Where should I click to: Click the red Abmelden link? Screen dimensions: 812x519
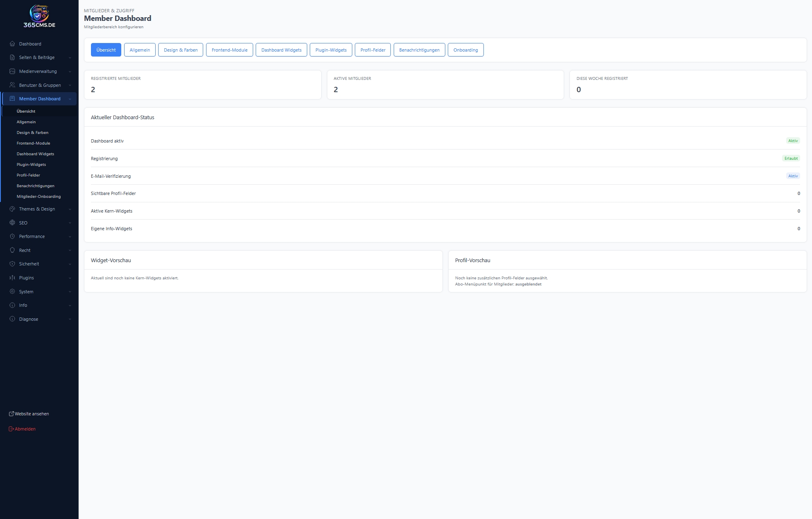tap(25, 429)
